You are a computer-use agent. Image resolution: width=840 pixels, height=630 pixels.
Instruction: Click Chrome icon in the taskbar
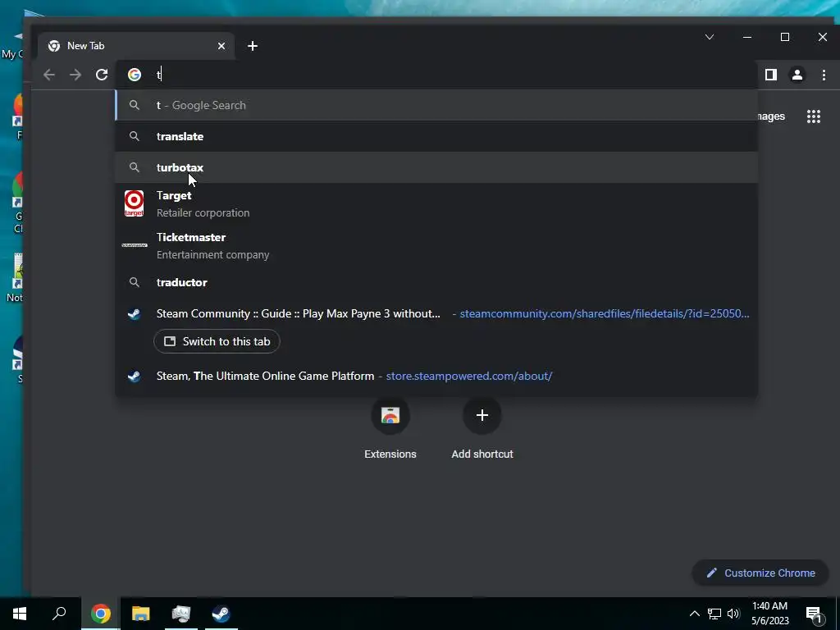tap(101, 614)
